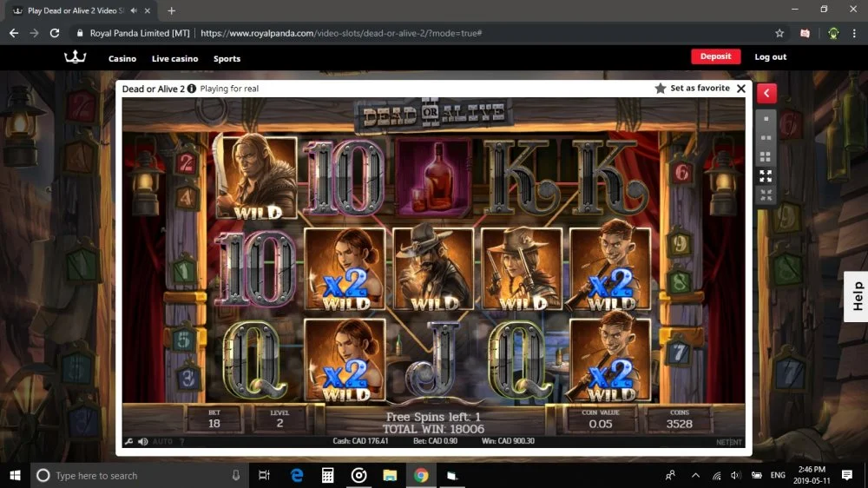The image size is (868, 488).
Task: Close the Dead or Alive 2 browser tab
Action: point(148,10)
